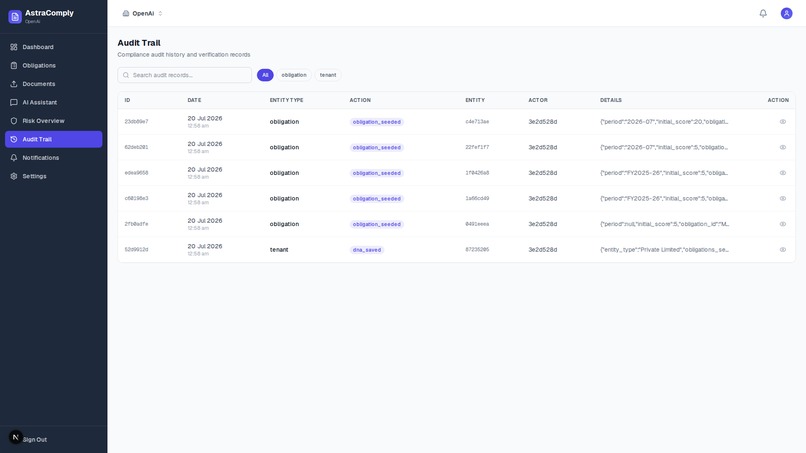Image resolution: width=806 pixels, height=453 pixels.
Task: Filter by the tenant chip
Action: coord(328,75)
